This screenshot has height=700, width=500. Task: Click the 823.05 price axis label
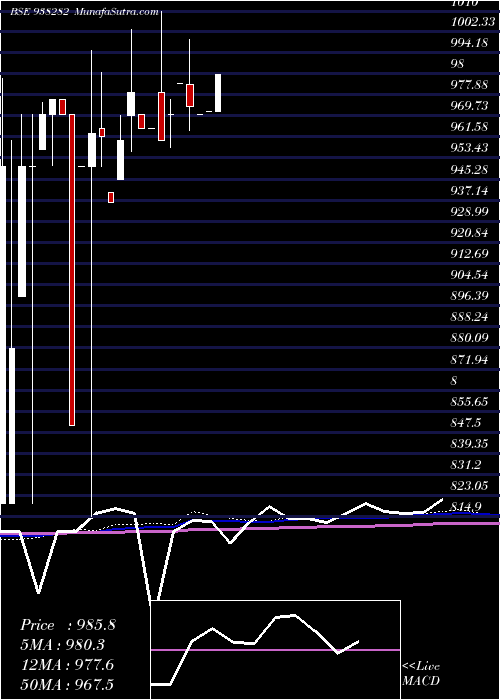tap(470, 486)
